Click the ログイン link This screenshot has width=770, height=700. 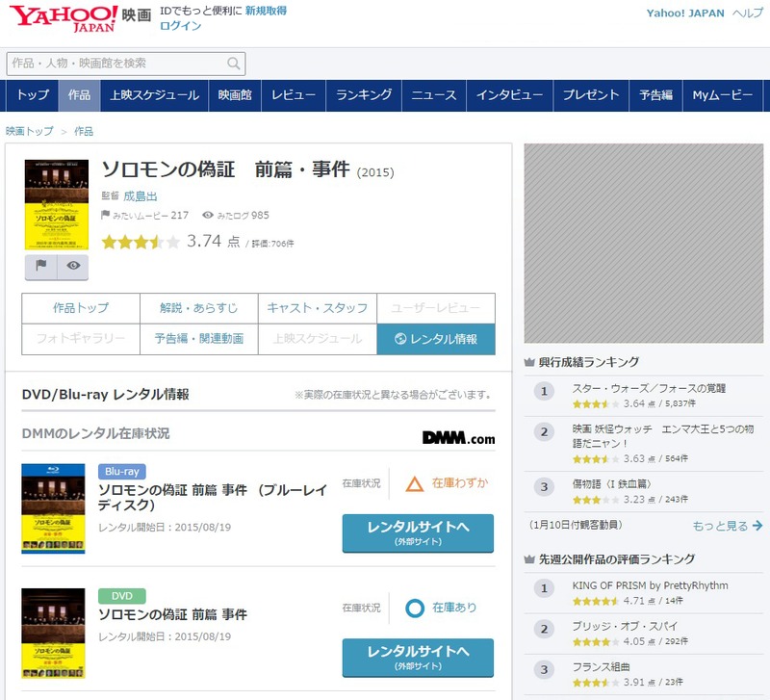181,26
